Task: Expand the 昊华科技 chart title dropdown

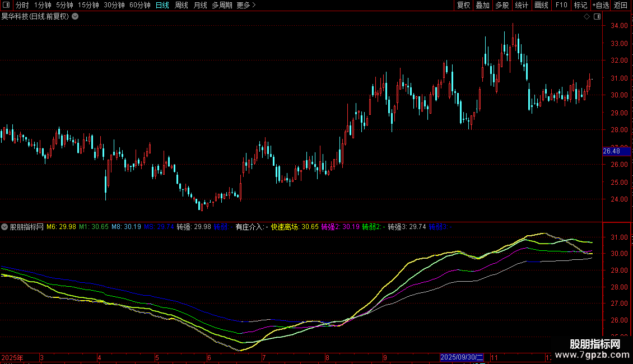Action: (75, 17)
